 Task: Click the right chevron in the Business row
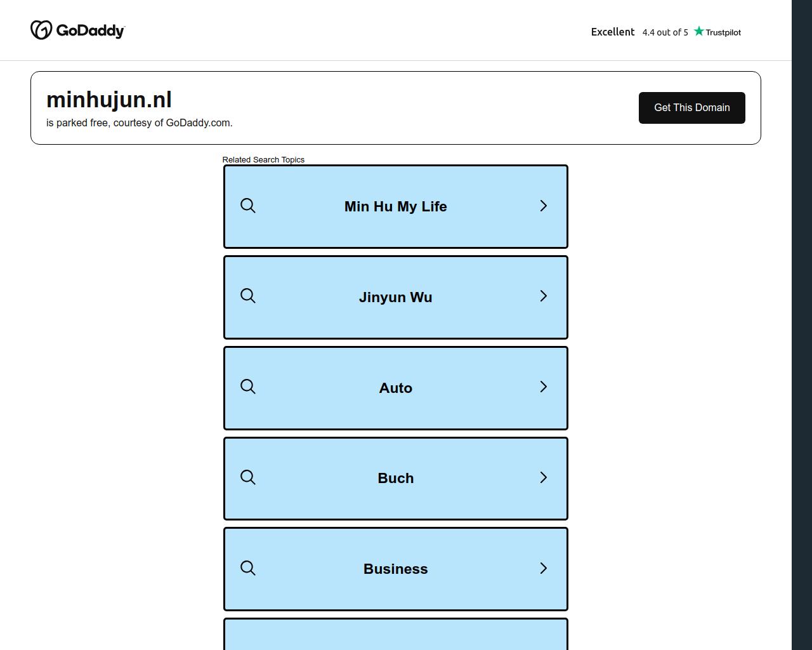(543, 568)
